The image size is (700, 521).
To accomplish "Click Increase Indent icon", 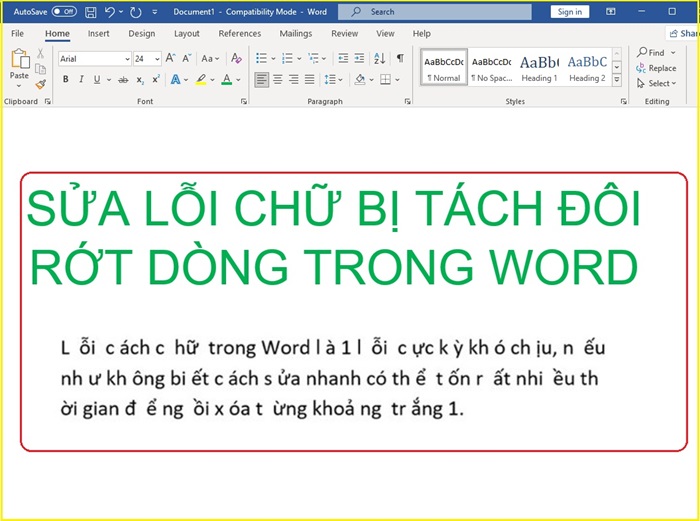I will point(359,58).
